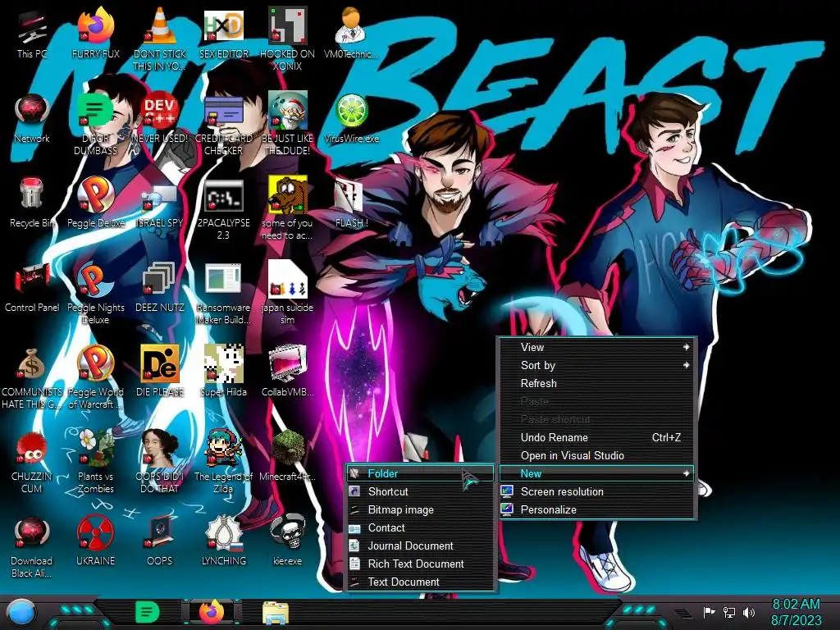Select the HOOKED ON XONIX icon
This screenshot has height=630, width=840.
pyautogui.click(x=288, y=39)
